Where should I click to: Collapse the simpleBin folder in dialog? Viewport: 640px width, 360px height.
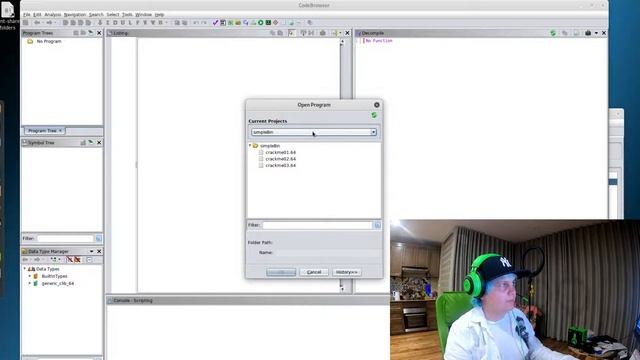[250, 146]
